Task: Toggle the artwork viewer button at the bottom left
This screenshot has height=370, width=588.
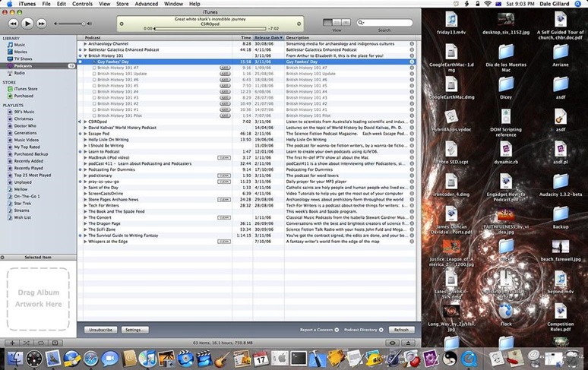Action: click(55, 343)
